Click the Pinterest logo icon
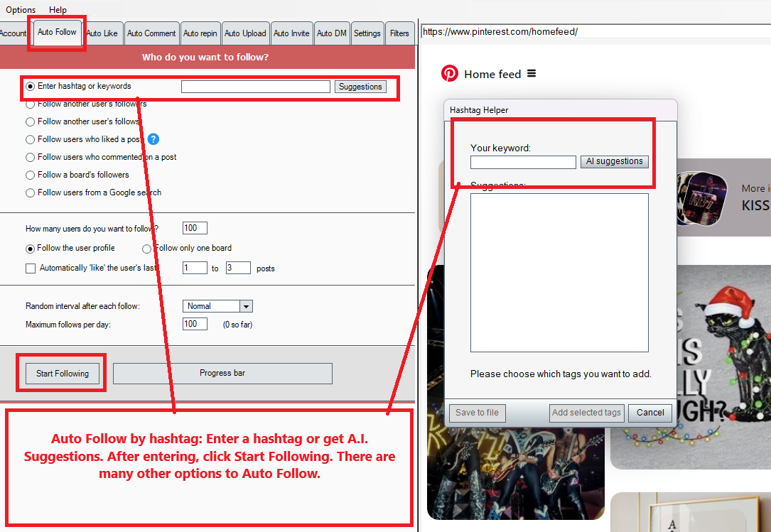This screenshot has width=771, height=532. click(449, 74)
